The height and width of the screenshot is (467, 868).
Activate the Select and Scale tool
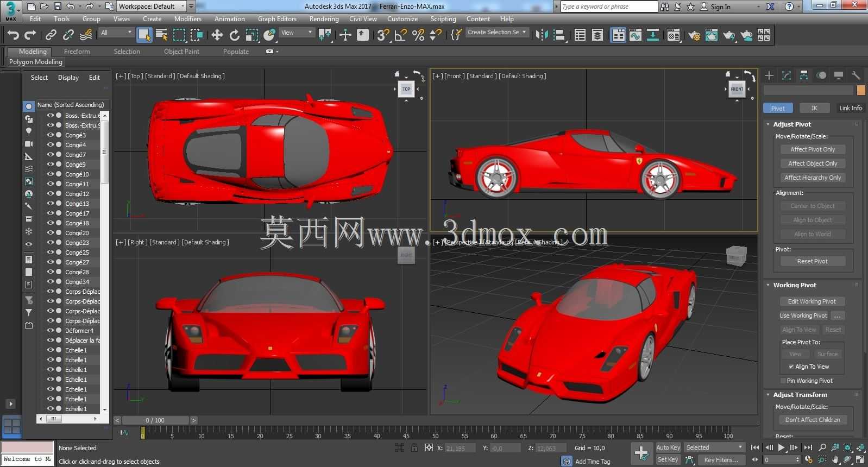251,35
